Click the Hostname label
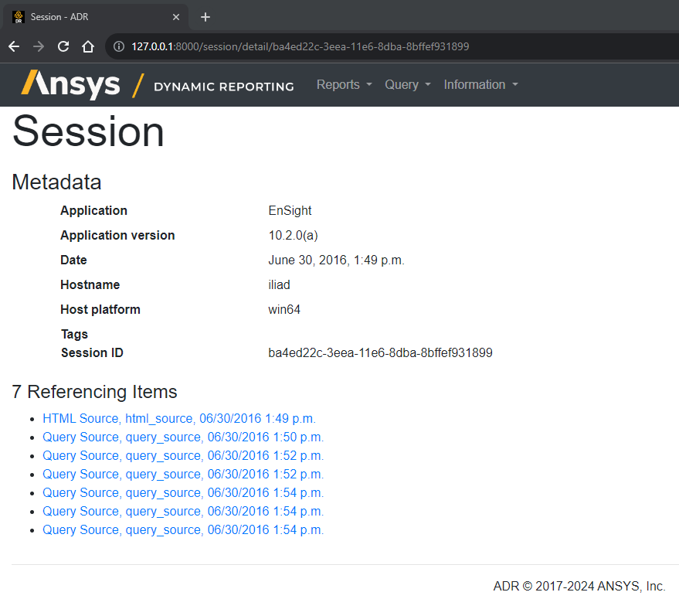679x616 pixels. 90,284
